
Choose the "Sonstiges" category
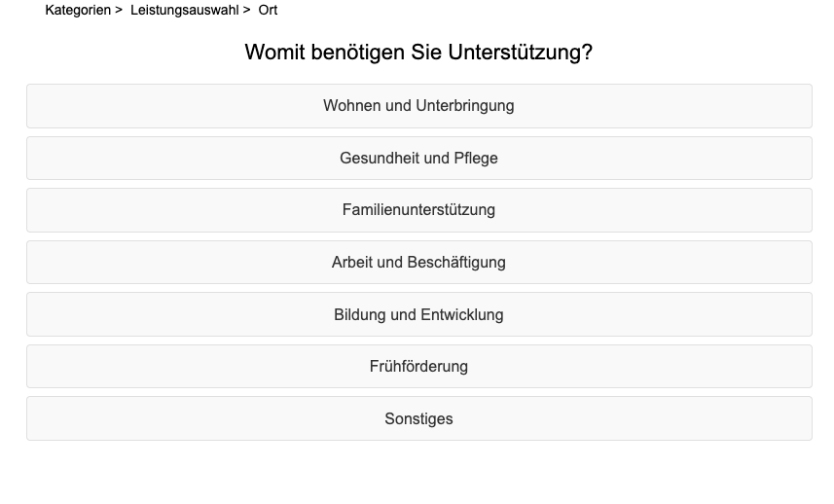point(418,419)
